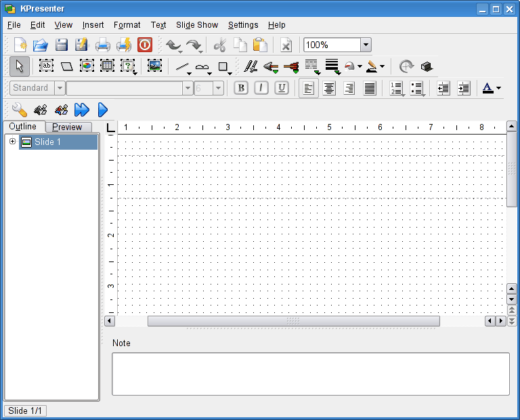Viewport: 520px width, 420px height.
Task: Click the insert picture tool
Action: pyautogui.click(x=154, y=66)
